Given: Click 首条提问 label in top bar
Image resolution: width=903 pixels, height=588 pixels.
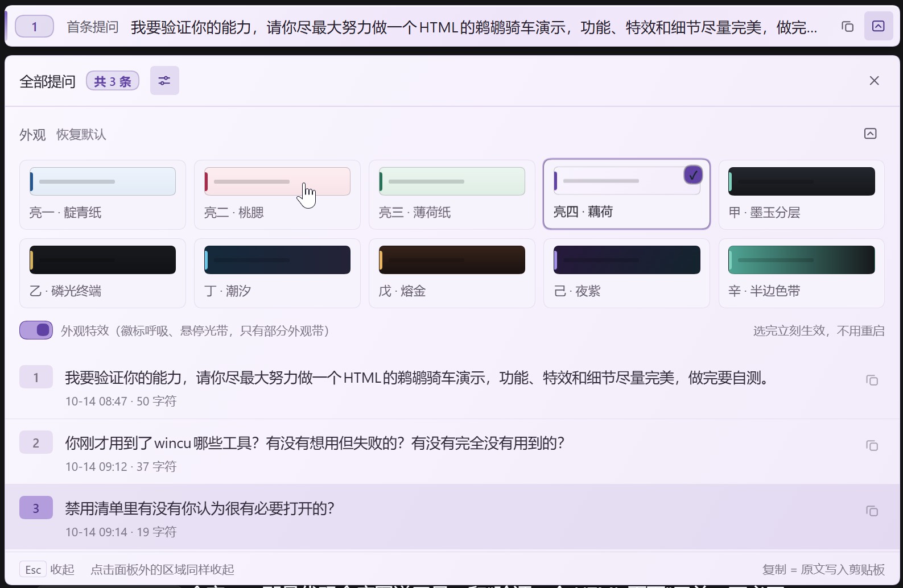Looking at the screenshot, I should 93,27.
